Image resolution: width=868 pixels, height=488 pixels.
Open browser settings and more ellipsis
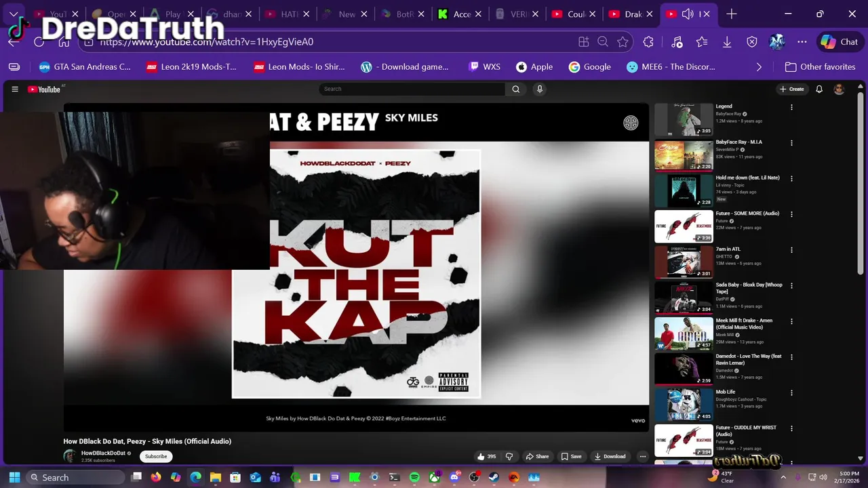point(802,42)
